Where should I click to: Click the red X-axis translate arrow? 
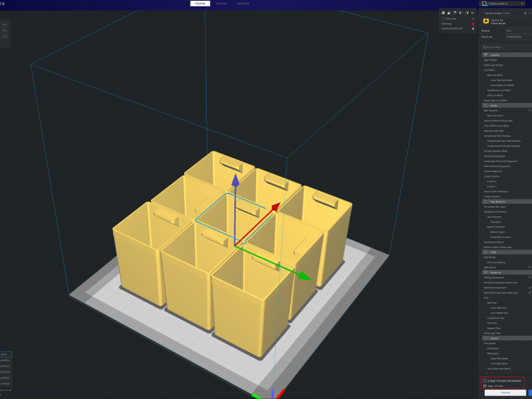pyautogui.click(x=275, y=207)
